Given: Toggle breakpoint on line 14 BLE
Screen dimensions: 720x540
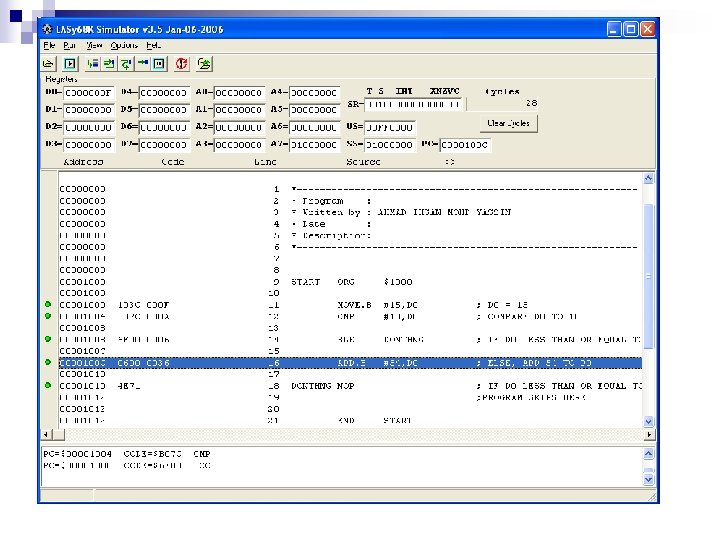Looking at the screenshot, I should coord(48,339).
